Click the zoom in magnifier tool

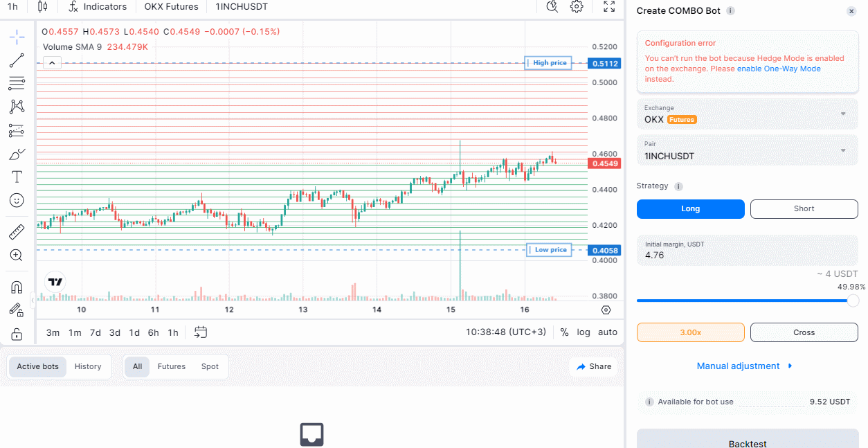[17, 256]
